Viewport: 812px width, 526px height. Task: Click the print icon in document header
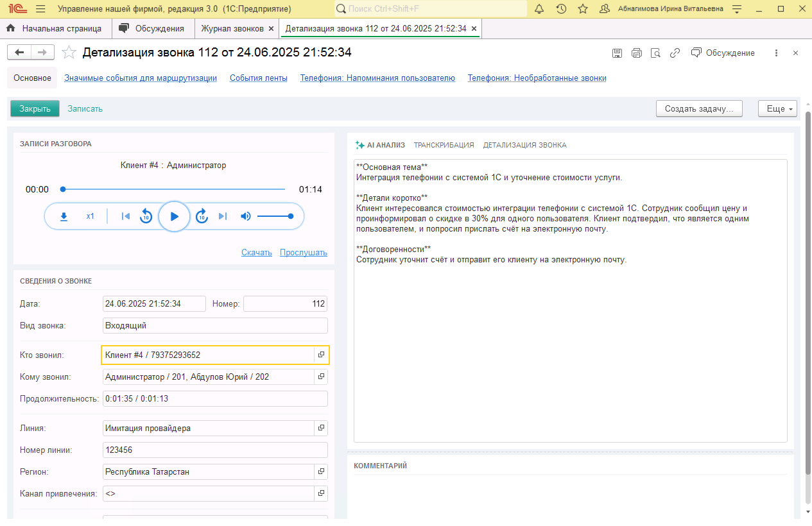tap(636, 53)
